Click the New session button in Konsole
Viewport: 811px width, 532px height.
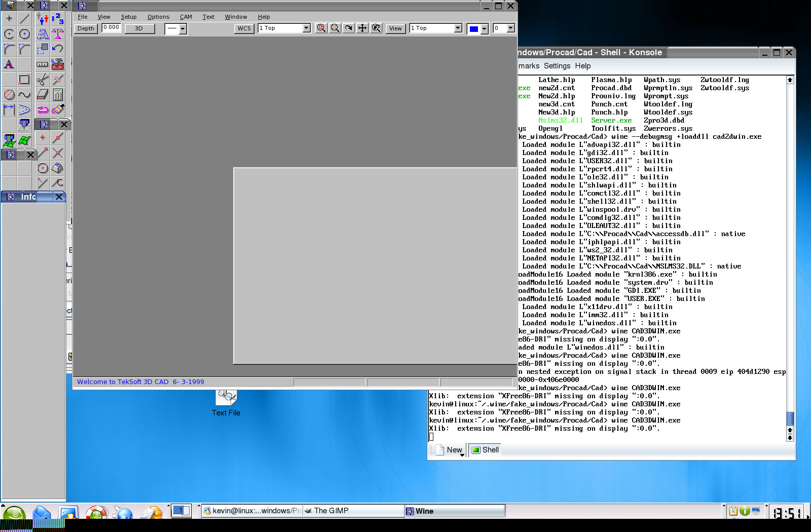[x=450, y=450]
